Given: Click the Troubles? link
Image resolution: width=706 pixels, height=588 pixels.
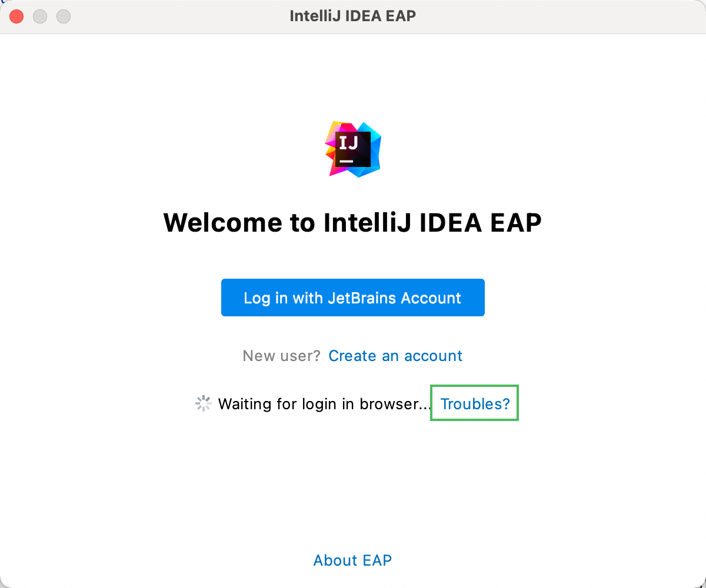Looking at the screenshot, I should 475,403.
